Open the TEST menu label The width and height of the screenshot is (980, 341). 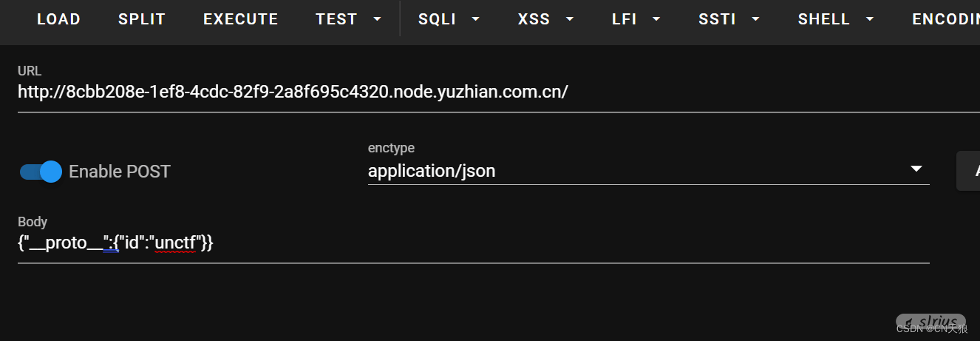click(x=336, y=19)
